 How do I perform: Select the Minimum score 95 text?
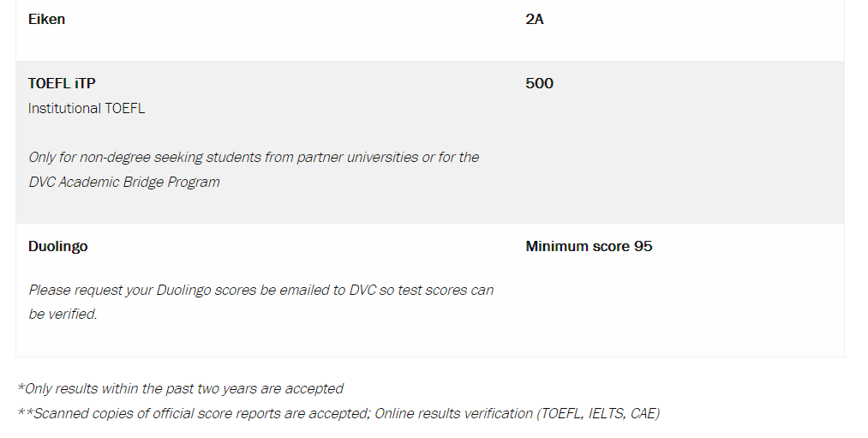coord(589,246)
